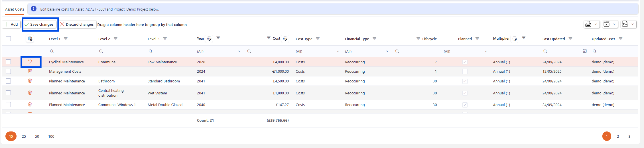Open filter icon on Level 1 column
The width and height of the screenshot is (644, 148).
click(66, 39)
